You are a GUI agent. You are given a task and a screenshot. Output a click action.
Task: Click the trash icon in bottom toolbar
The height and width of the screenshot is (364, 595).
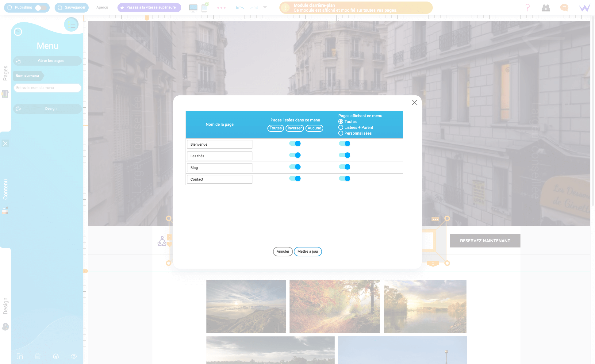(x=38, y=356)
